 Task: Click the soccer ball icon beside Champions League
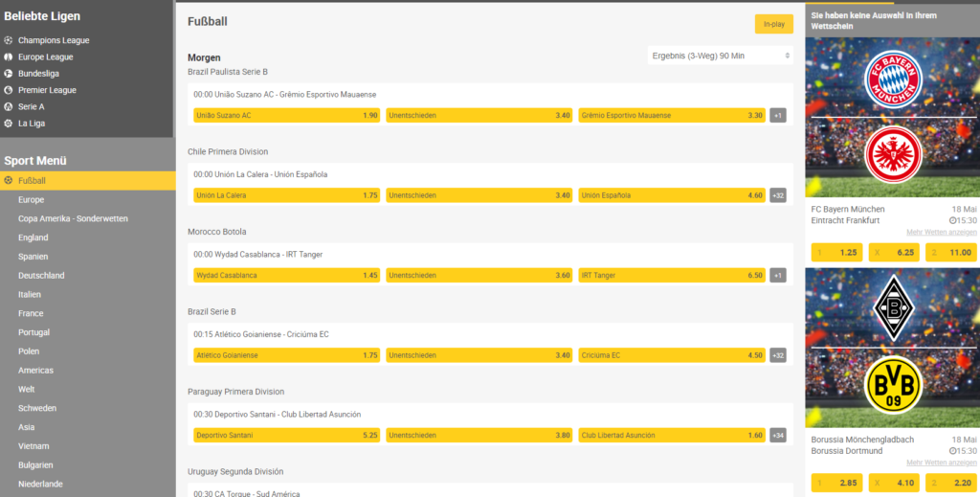point(8,40)
